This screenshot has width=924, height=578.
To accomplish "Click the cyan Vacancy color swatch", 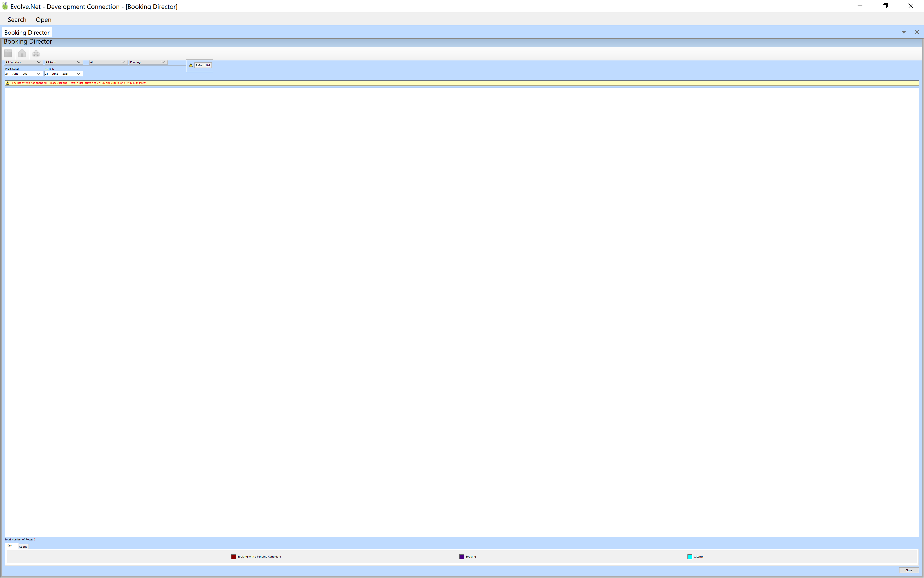I will click(x=690, y=557).
